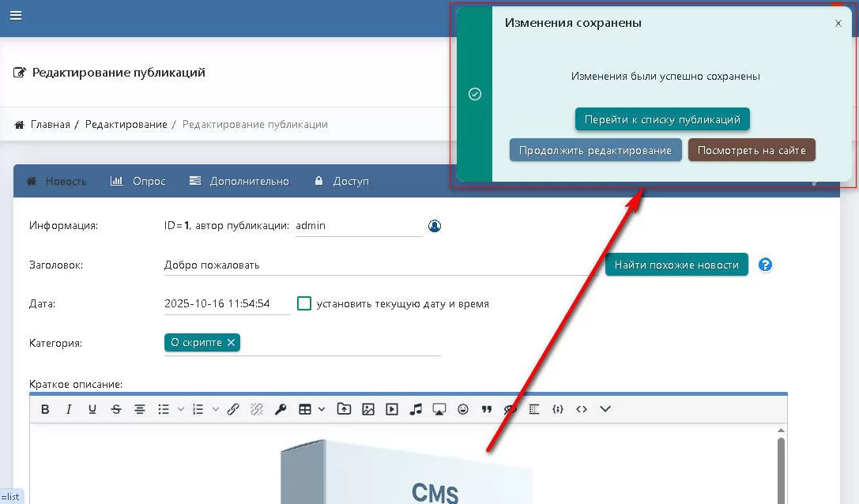
Task: Enable the set current date and time checkbox
Action: 304,303
